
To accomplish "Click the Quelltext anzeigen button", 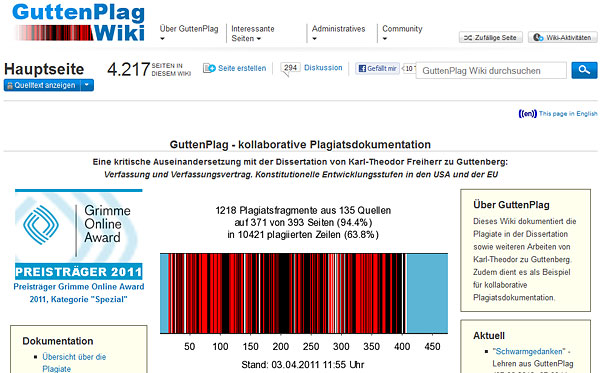I will 42,85.
